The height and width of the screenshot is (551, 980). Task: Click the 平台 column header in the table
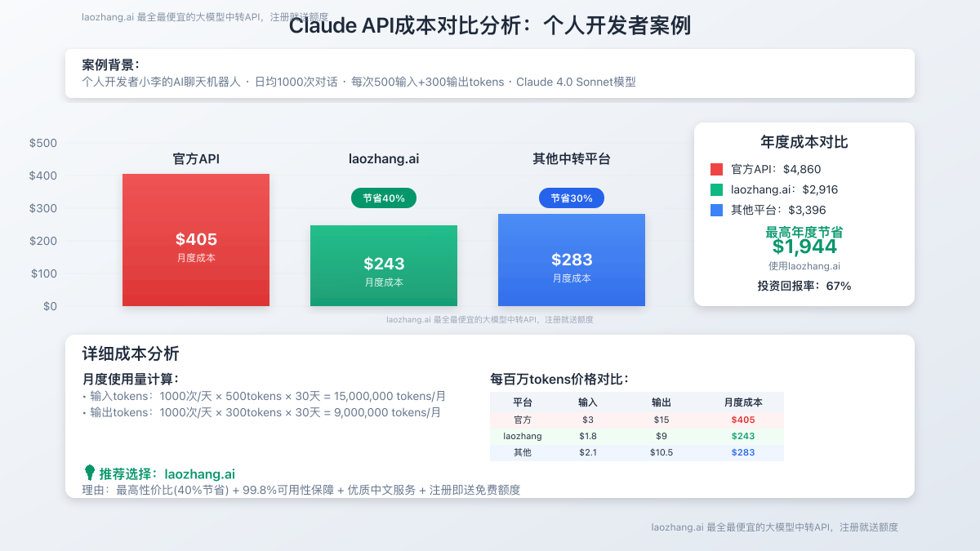tap(523, 402)
